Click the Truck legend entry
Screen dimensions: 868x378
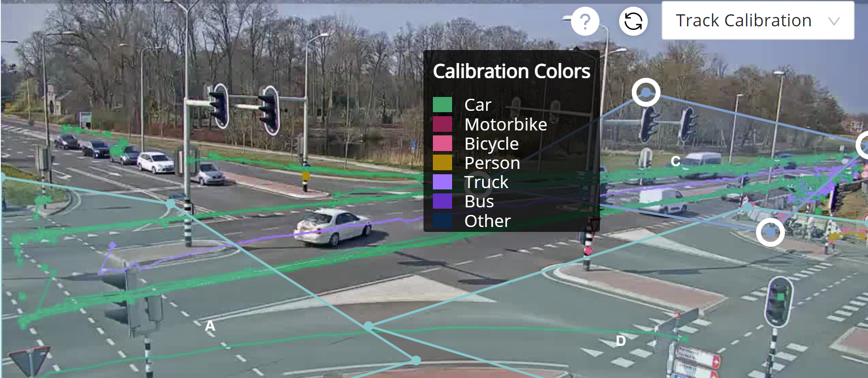471,182
